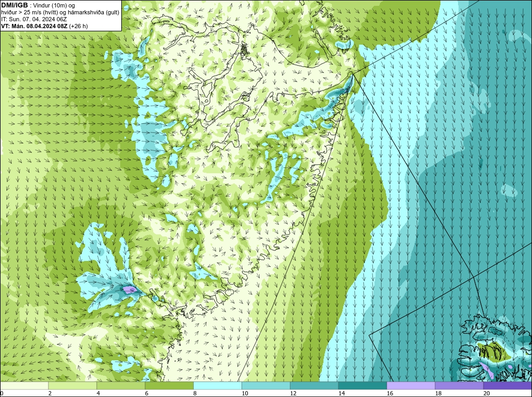Click the legend scale label '20'
This screenshot has height=397, width=532.
[487, 393]
